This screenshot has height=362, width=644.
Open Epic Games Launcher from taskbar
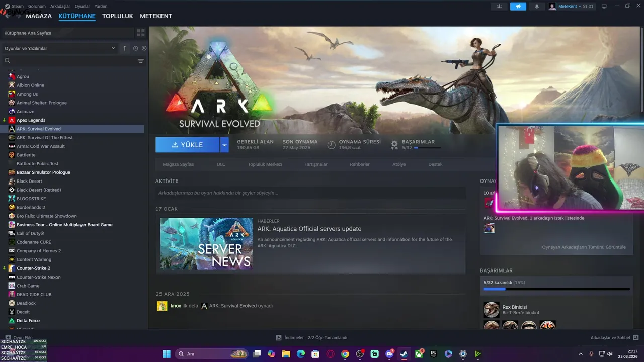tap(434, 354)
